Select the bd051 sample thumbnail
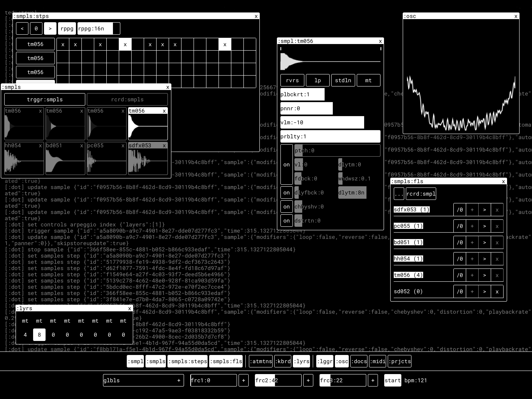This screenshot has width=532, height=399. (65, 158)
